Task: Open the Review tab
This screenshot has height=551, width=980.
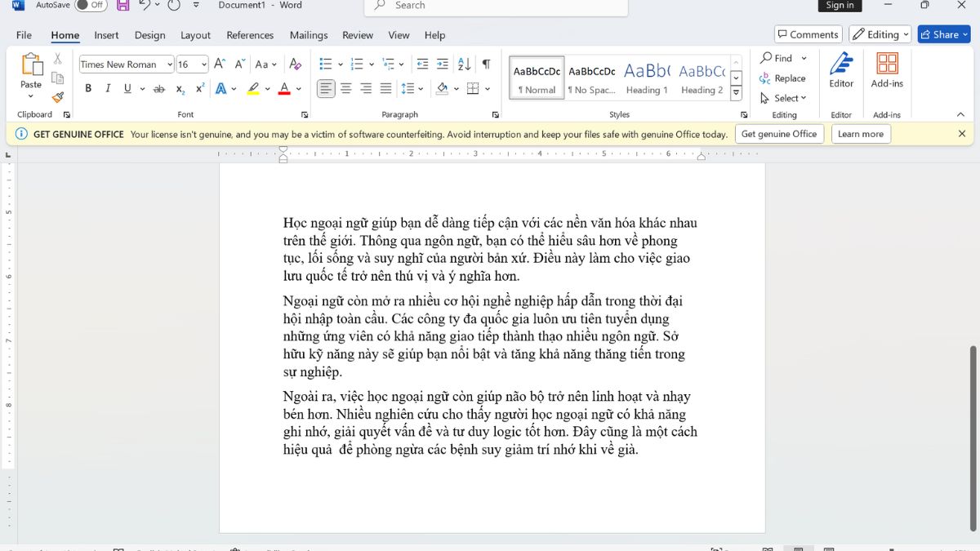Action: (x=358, y=35)
